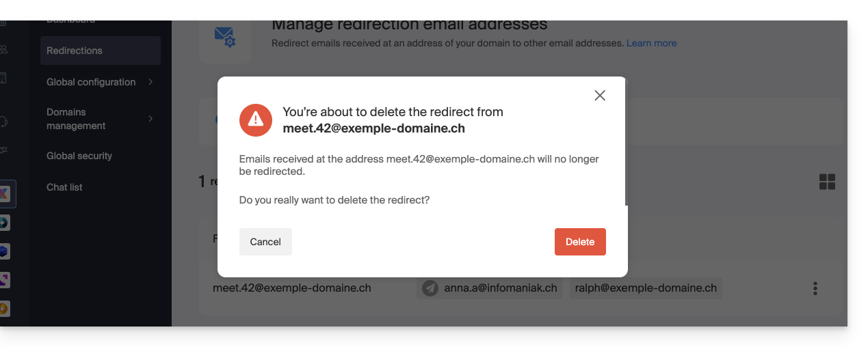This screenshot has width=868, height=347.
Task: Select the ralph@exemple-domaine.ch destination chip
Action: 646,288
